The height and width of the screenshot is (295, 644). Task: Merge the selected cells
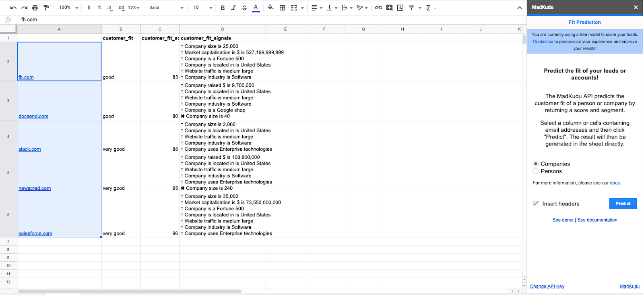(x=294, y=8)
